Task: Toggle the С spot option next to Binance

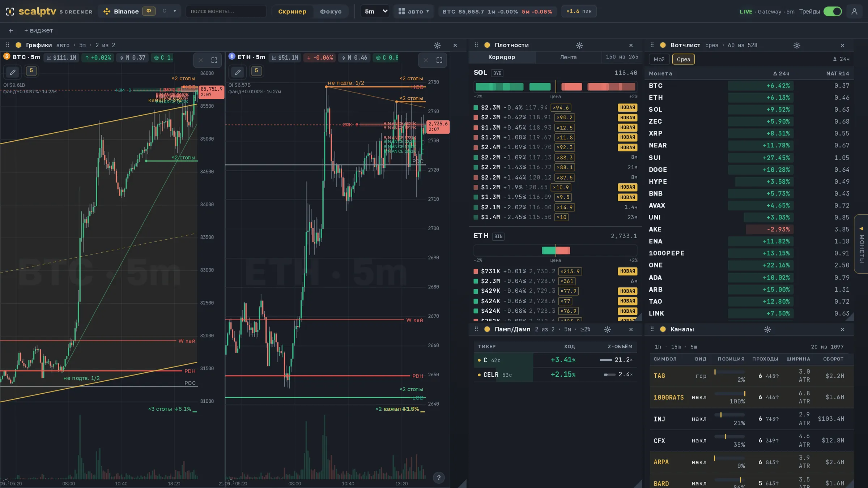Action: [165, 11]
